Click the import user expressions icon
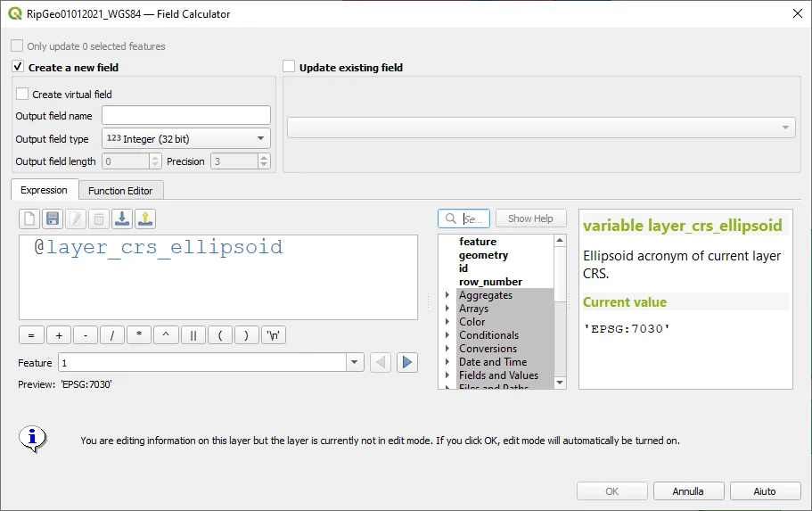This screenshot has height=511, width=812. (122, 218)
